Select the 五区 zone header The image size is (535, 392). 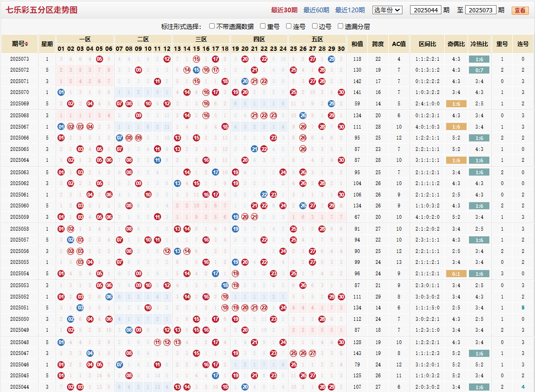pos(317,39)
